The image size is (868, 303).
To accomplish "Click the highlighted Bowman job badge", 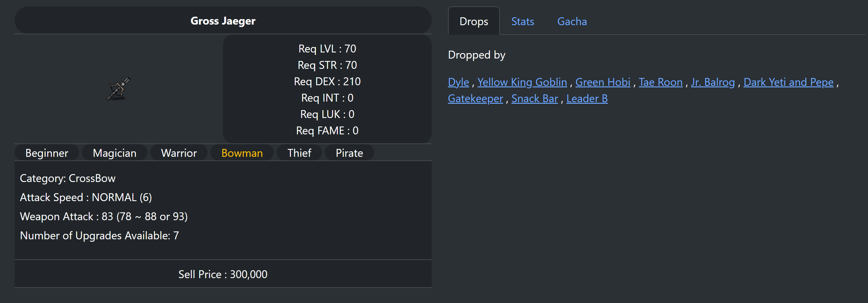I will 242,153.
